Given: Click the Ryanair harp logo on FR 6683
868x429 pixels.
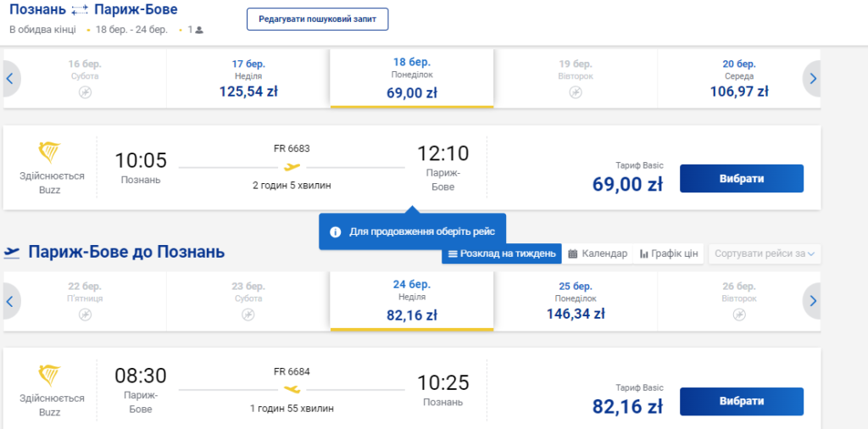Looking at the screenshot, I should point(51,153).
